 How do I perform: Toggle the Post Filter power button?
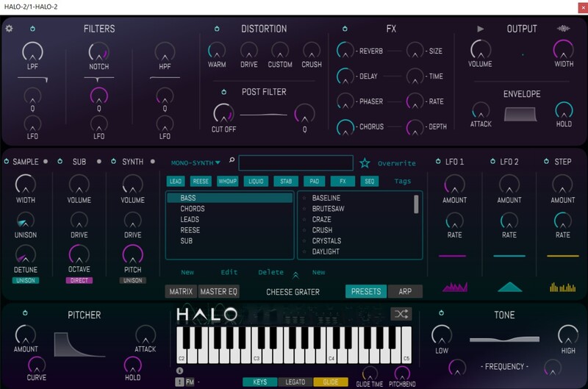224,92
